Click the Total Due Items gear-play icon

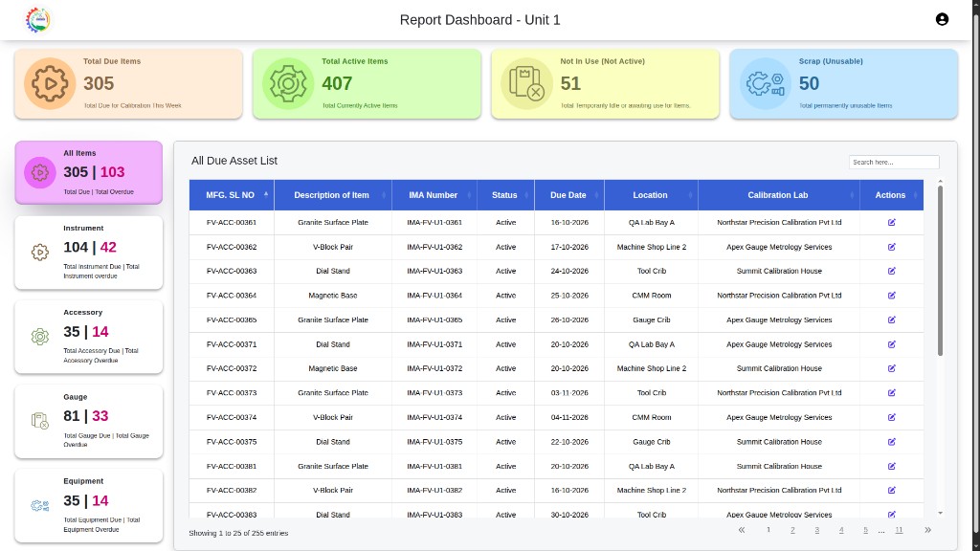50,84
